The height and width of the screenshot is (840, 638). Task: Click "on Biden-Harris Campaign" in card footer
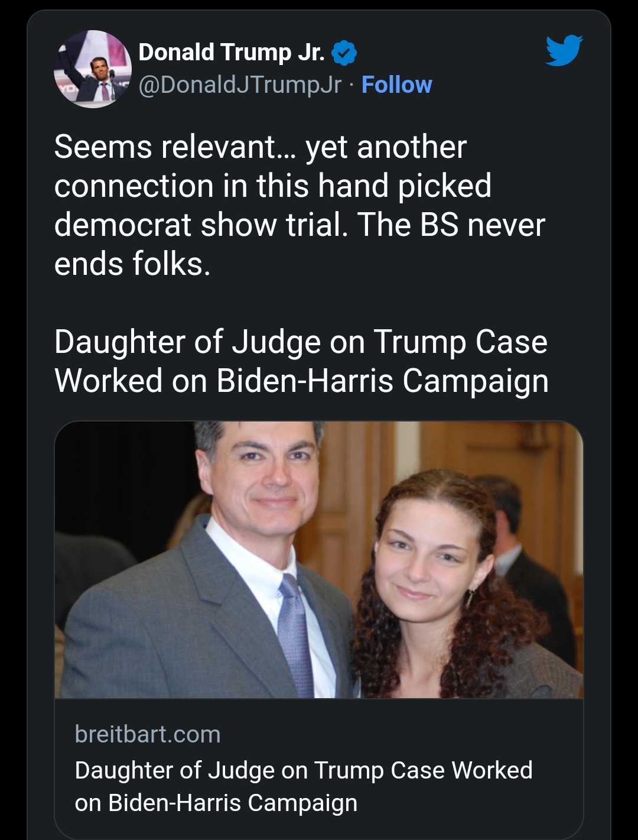click(216, 803)
